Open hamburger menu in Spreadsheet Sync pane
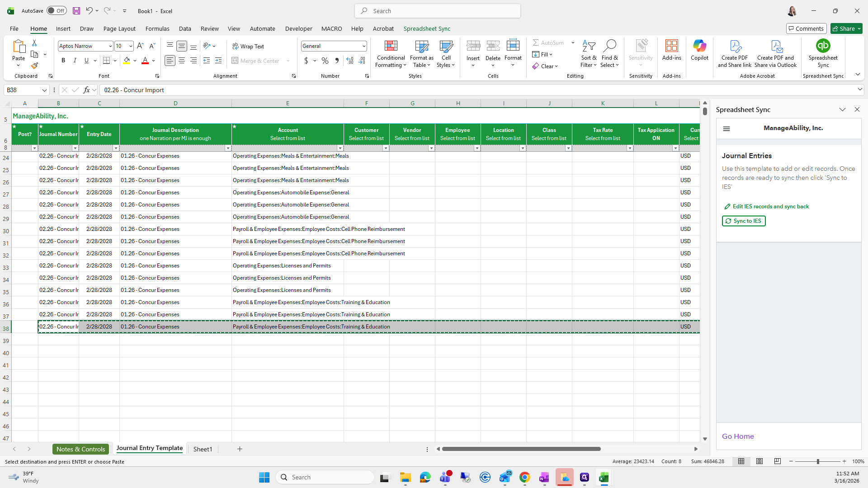Viewport: 868px width, 488px height. click(x=726, y=129)
